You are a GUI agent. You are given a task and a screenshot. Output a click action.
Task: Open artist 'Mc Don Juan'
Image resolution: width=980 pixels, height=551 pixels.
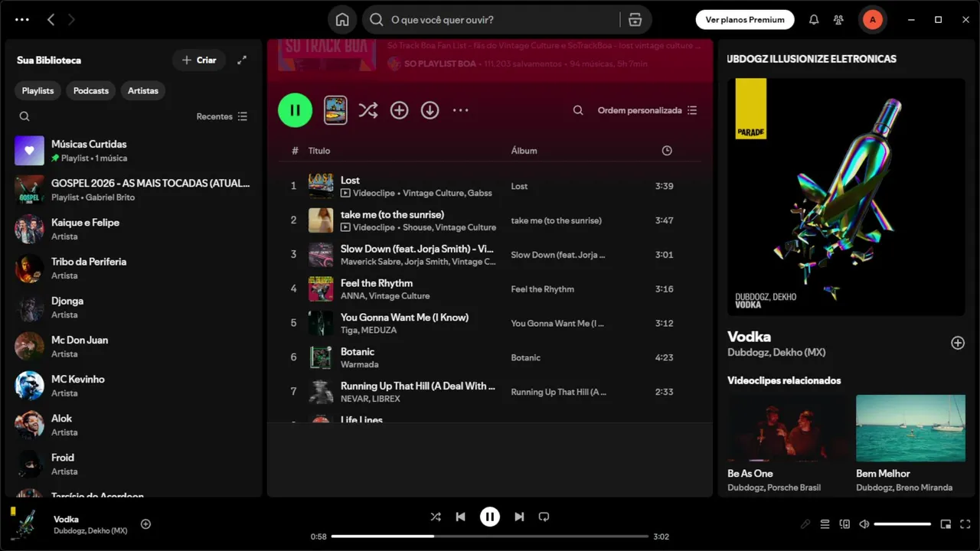tap(134, 347)
